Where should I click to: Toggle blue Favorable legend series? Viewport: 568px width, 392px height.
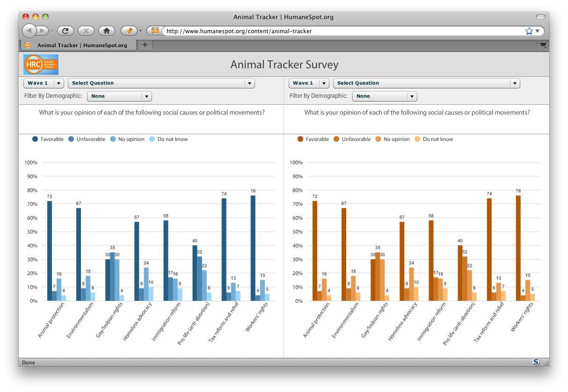click(48, 139)
